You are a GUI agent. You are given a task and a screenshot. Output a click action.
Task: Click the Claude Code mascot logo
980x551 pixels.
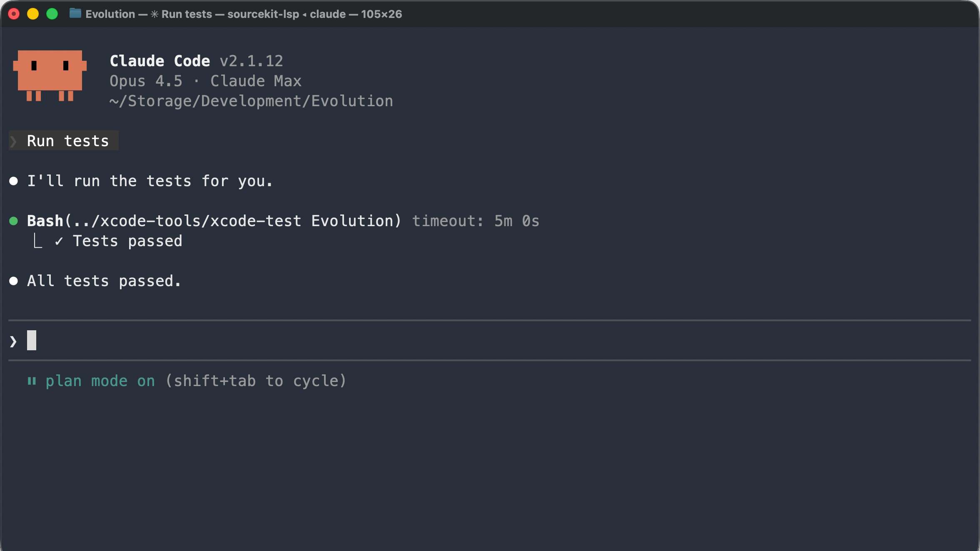point(50,76)
